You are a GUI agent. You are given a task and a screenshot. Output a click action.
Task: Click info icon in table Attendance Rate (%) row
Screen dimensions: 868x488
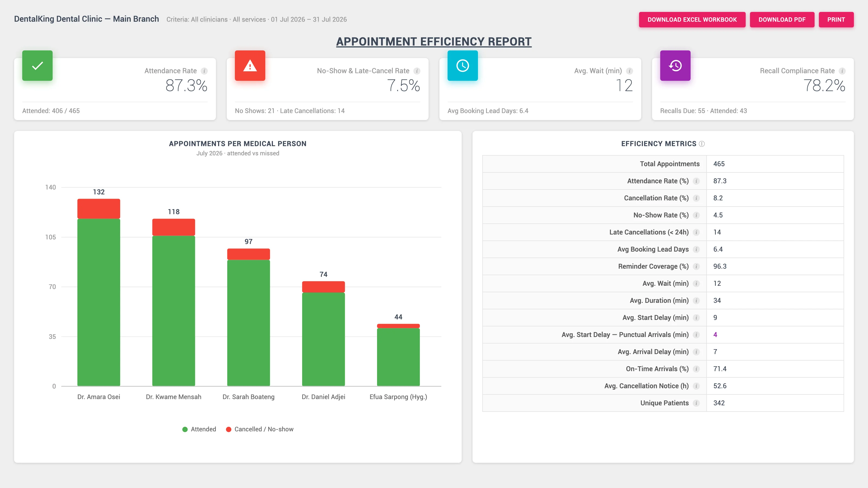(x=696, y=181)
